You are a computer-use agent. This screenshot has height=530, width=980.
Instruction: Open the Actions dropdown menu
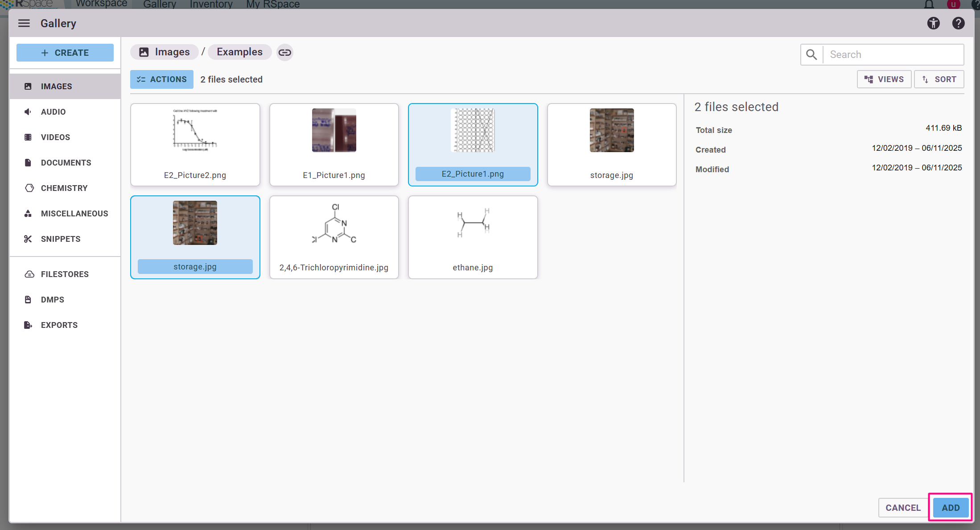pos(162,79)
